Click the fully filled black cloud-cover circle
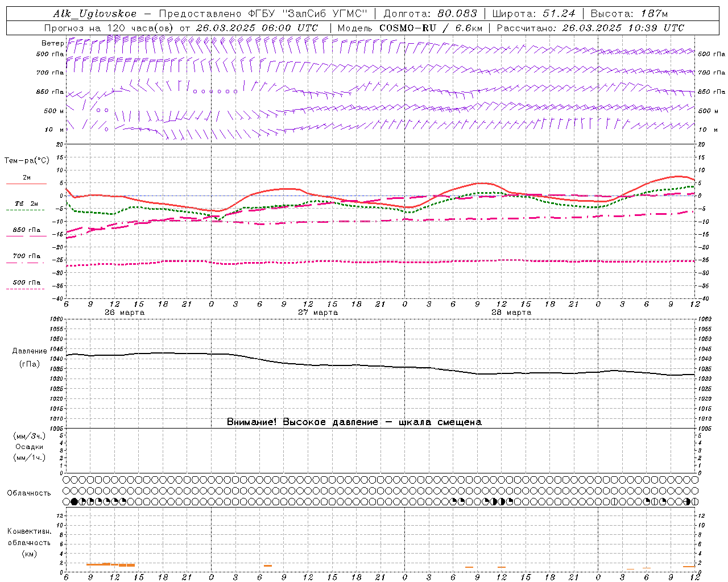 (74, 501)
